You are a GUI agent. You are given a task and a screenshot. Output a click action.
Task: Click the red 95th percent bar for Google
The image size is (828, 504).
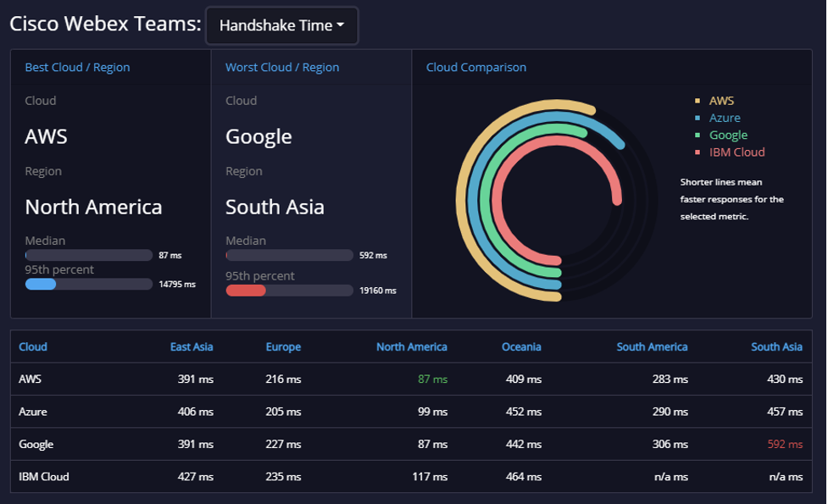coord(246,291)
